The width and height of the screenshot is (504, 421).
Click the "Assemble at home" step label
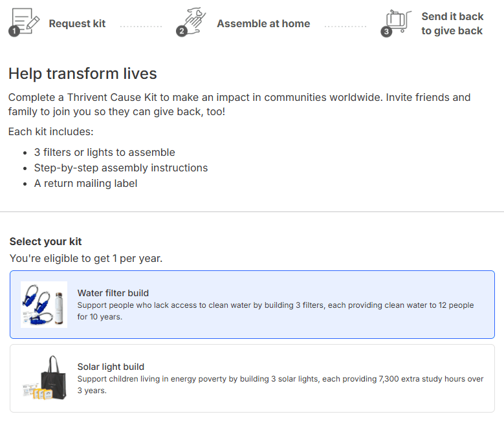(x=263, y=24)
